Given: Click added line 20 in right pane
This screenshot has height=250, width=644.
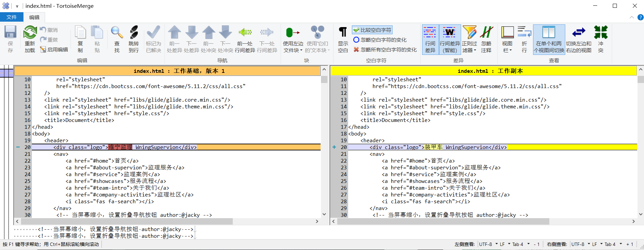Looking at the screenshot, I should [x=492, y=147].
